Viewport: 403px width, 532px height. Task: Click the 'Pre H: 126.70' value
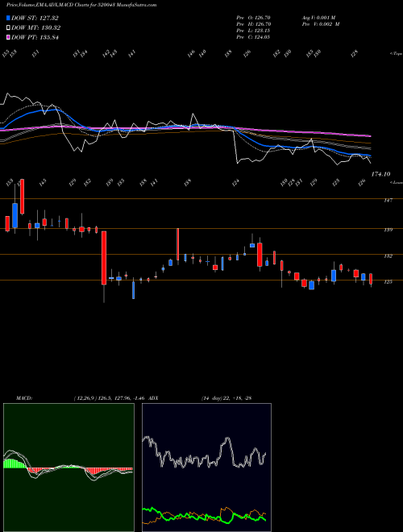point(254,24)
